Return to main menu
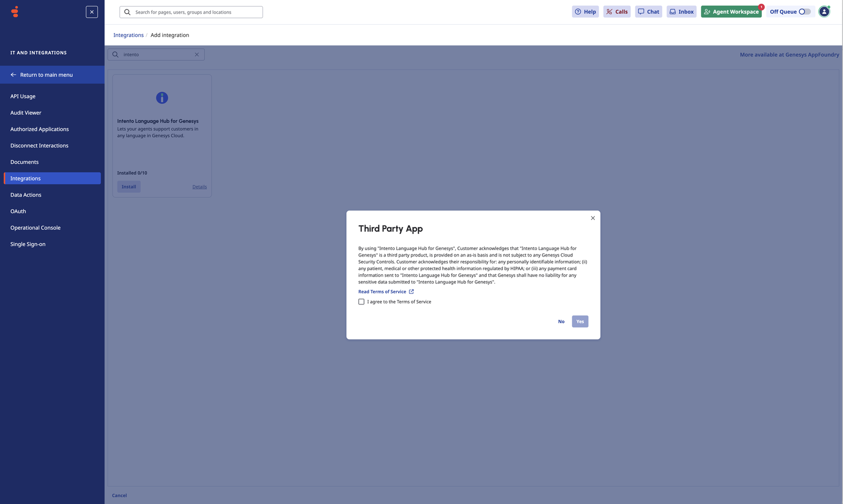Screen dimensions: 843x504 click(52, 75)
